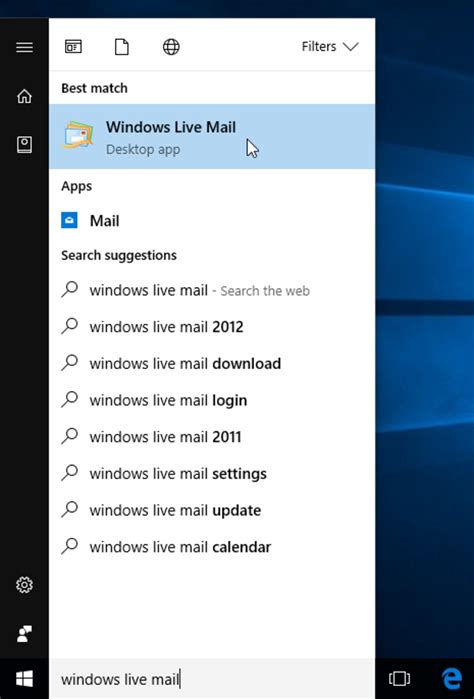The width and height of the screenshot is (474, 699).
Task: Click magnifier icon beside 'windows live mail calendar'
Action: coord(70,546)
